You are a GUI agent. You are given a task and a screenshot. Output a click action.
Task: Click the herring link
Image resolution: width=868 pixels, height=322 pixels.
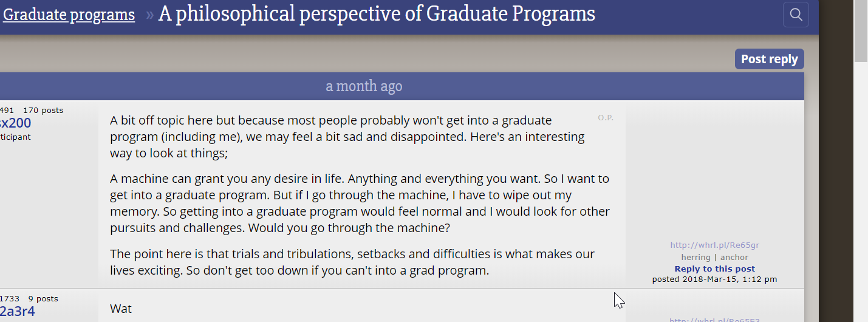point(695,257)
